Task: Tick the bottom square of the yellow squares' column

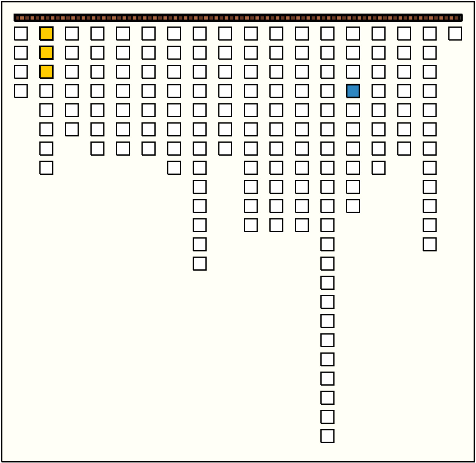Action: (x=46, y=168)
